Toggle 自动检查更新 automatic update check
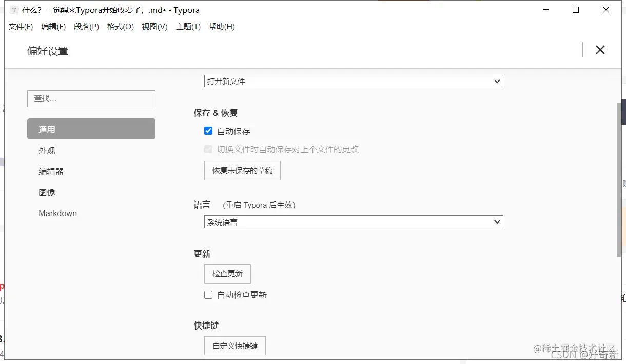The width and height of the screenshot is (626, 364). 208,294
